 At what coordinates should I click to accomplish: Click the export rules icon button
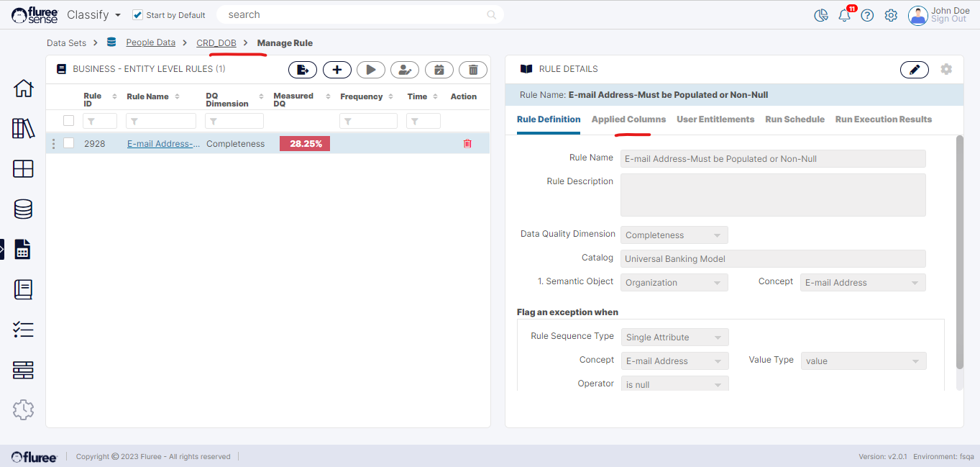(x=303, y=70)
